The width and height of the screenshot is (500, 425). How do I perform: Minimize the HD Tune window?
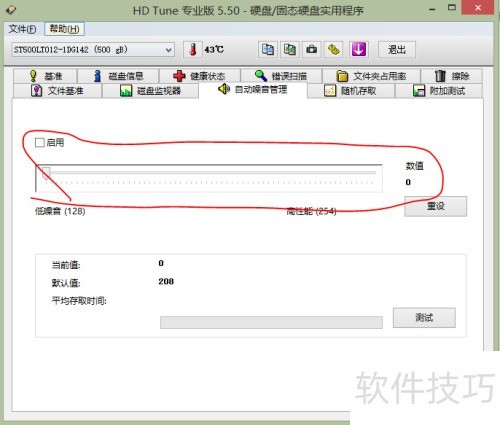point(432,9)
